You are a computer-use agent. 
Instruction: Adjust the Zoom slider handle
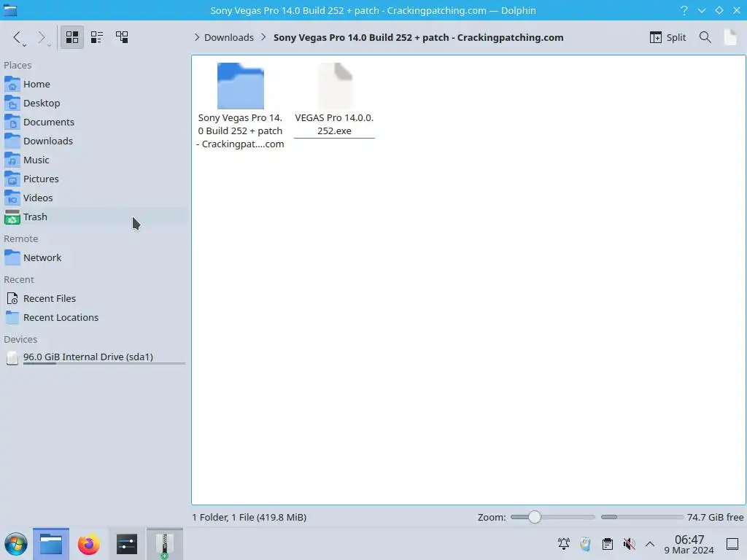coord(535,517)
